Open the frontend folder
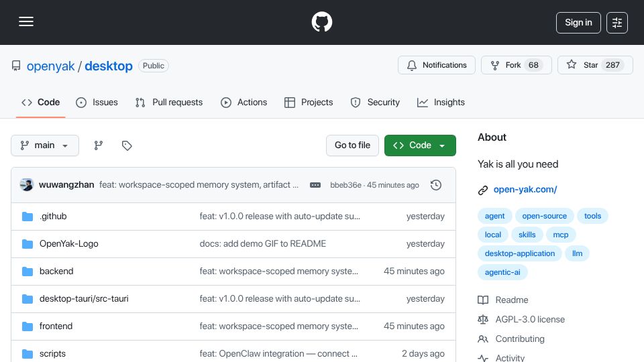Image resolution: width=644 pixels, height=362 pixels. (56, 326)
